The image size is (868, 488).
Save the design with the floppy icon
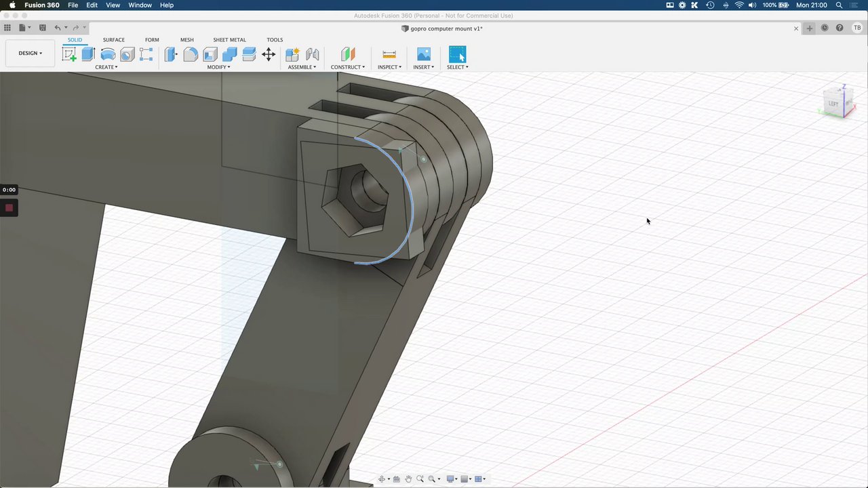point(42,28)
